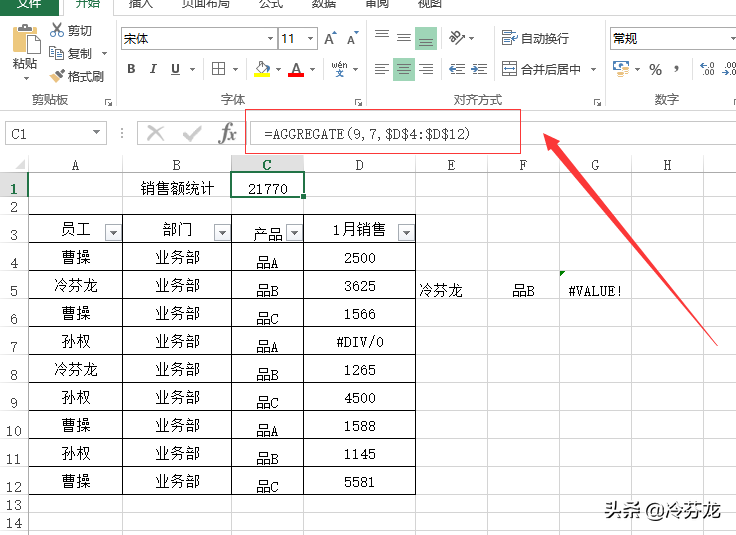The height and width of the screenshot is (535, 736).
Task: Apply percent style % icon
Action: [655, 69]
